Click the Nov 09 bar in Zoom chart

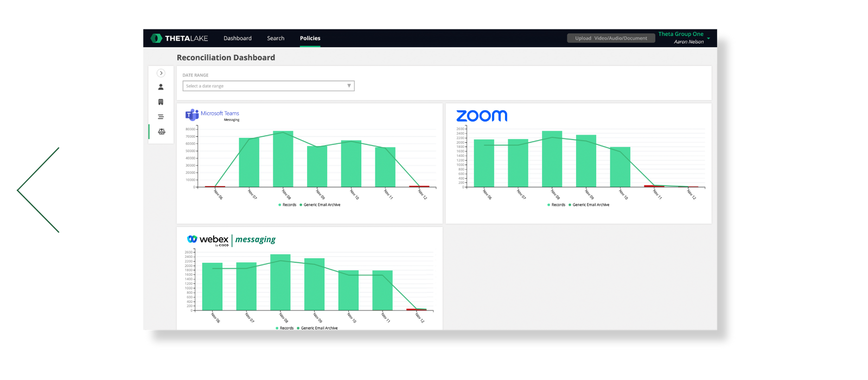pos(586,161)
